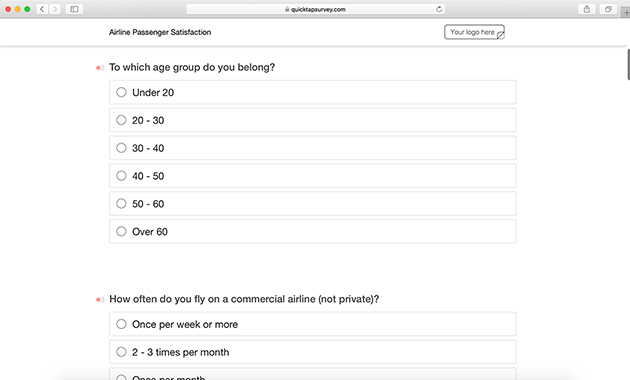The image size is (630, 380).
Task: Open the Share icon in toolbar
Action: pos(587,9)
